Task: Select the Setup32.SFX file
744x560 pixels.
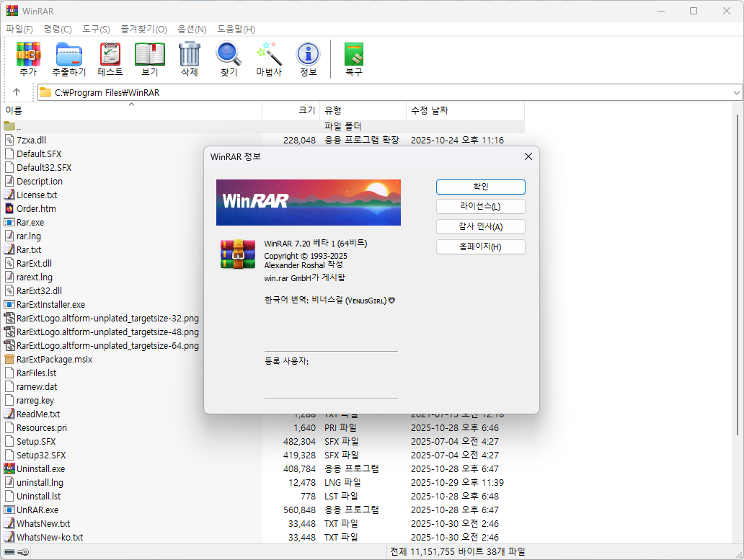Action: click(41, 455)
